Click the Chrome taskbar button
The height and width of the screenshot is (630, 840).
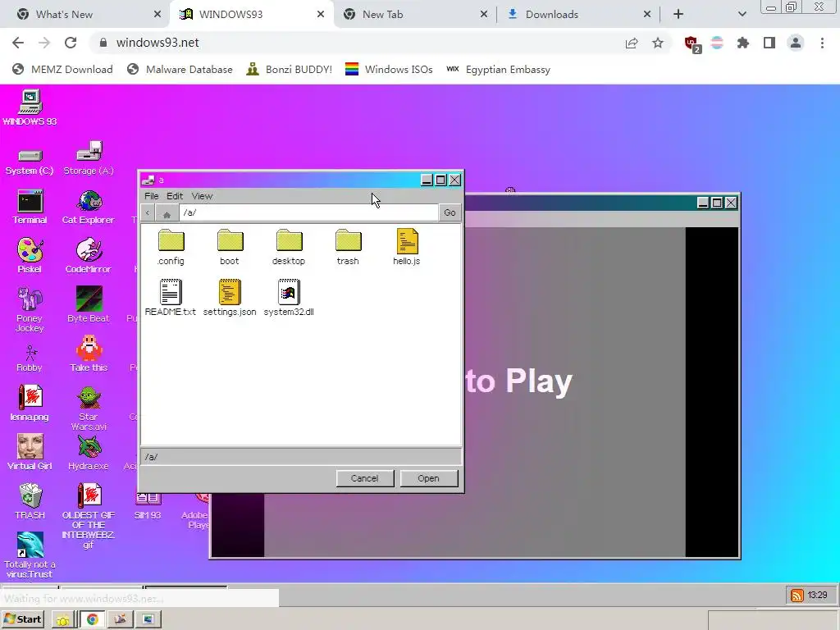click(x=93, y=620)
